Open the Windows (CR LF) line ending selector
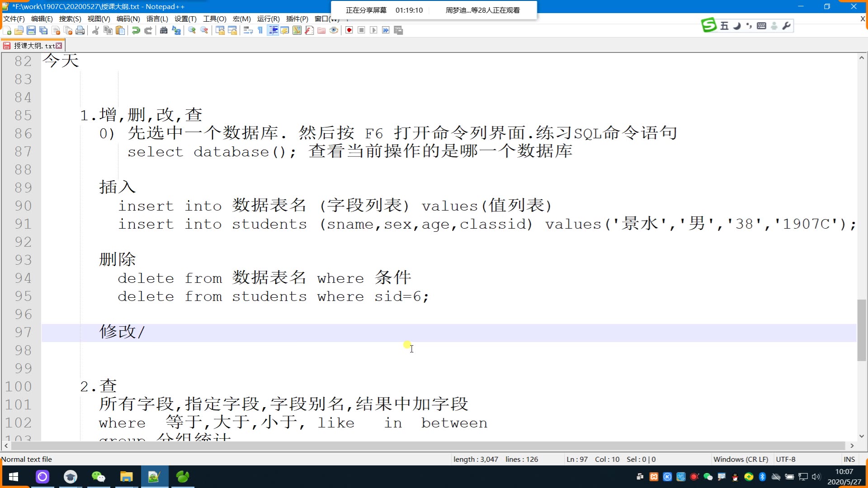 (x=741, y=459)
